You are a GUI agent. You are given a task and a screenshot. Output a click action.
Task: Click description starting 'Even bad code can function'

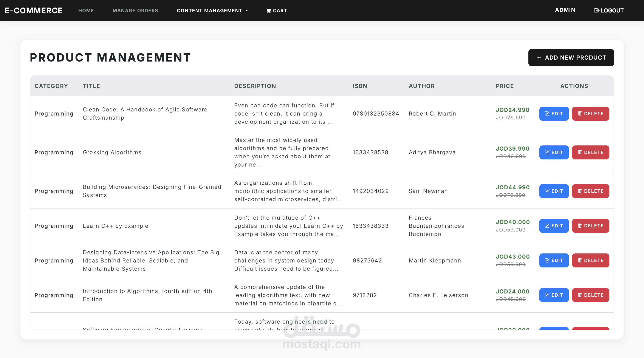(x=284, y=114)
